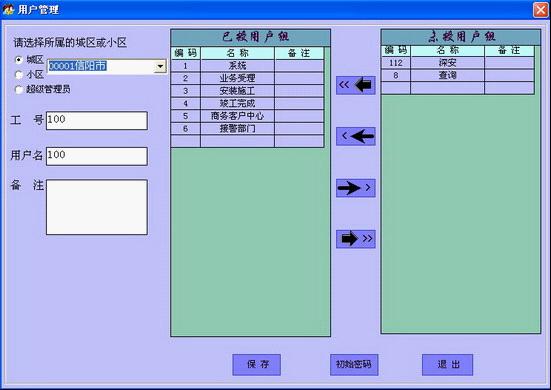
Task: Click the 备注 cell of the 保安 row
Action: tap(509, 63)
